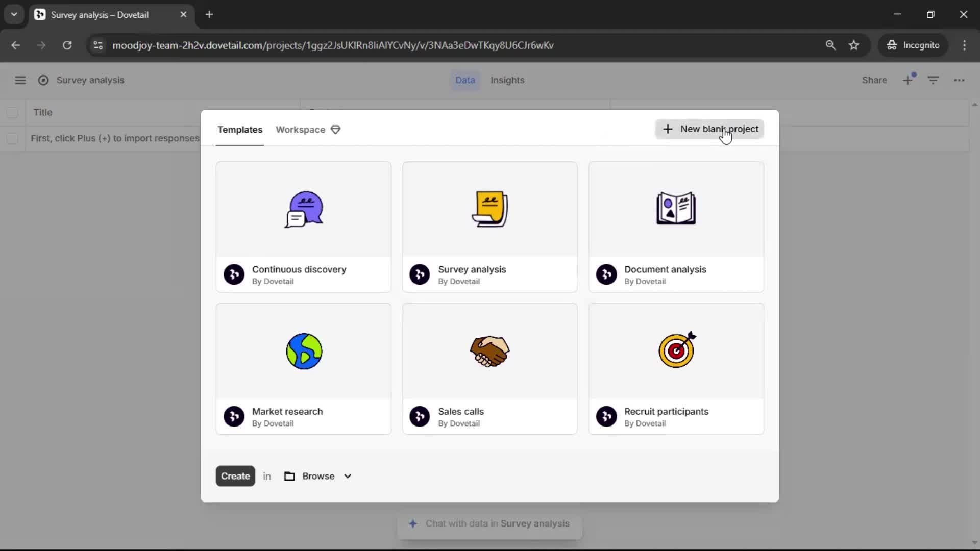This screenshot has height=551, width=980.
Task: Select the Market research globe icon
Action: 304,351
